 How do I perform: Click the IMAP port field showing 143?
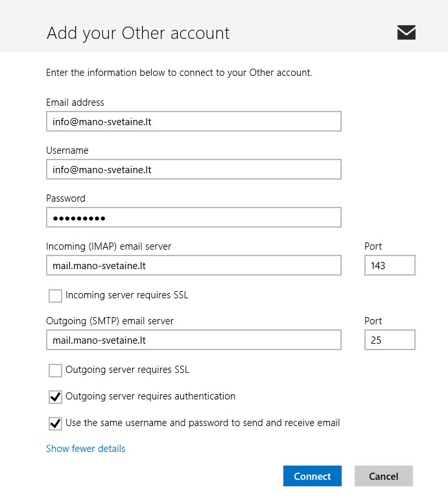click(389, 265)
